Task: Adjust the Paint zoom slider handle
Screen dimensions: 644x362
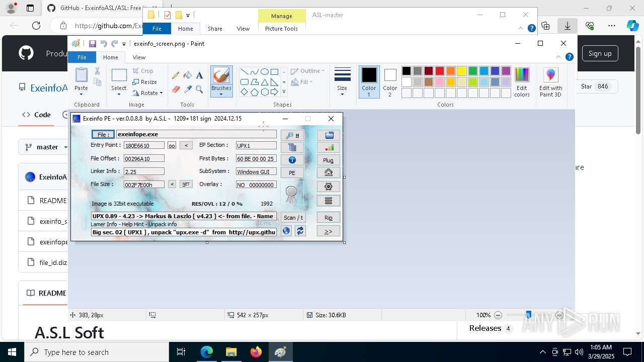Action: tap(528, 315)
